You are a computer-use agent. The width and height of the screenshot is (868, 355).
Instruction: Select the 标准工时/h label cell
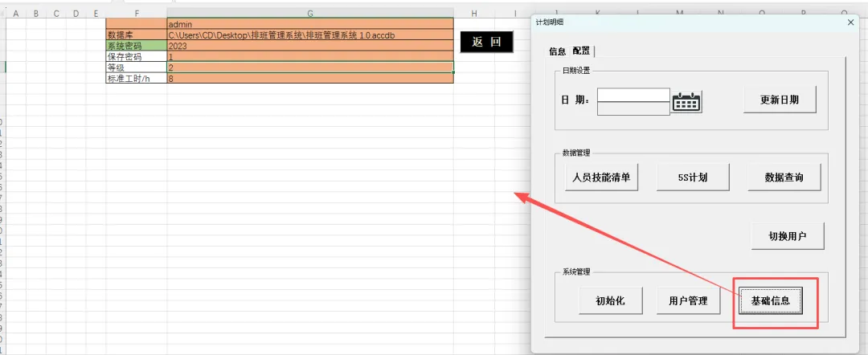coord(136,78)
